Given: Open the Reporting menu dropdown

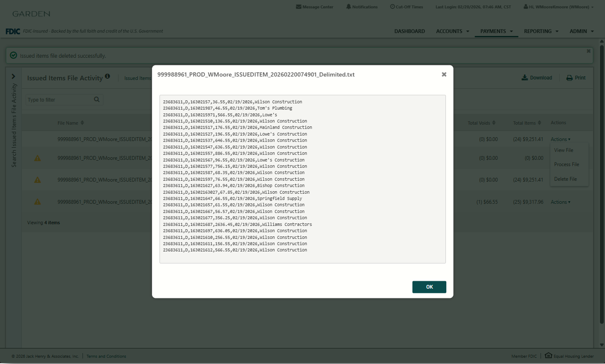Looking at the screenshot, I should click(x=541, y=31).
